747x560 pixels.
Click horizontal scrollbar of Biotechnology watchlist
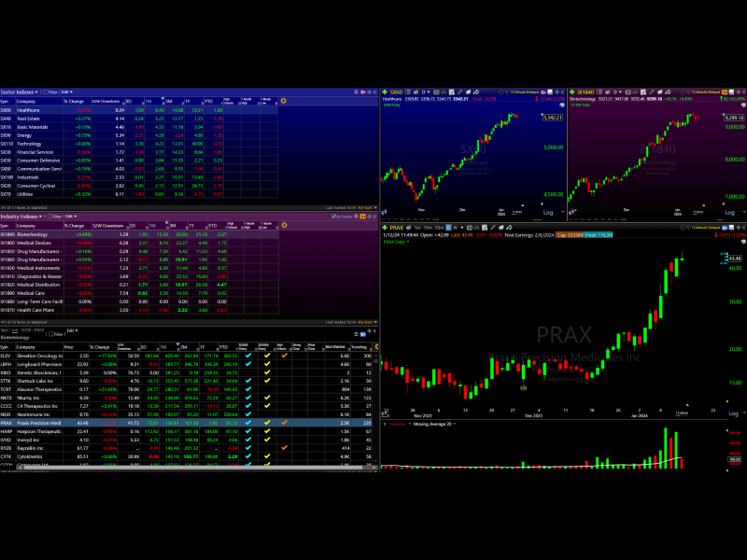[x=195, y=468]
